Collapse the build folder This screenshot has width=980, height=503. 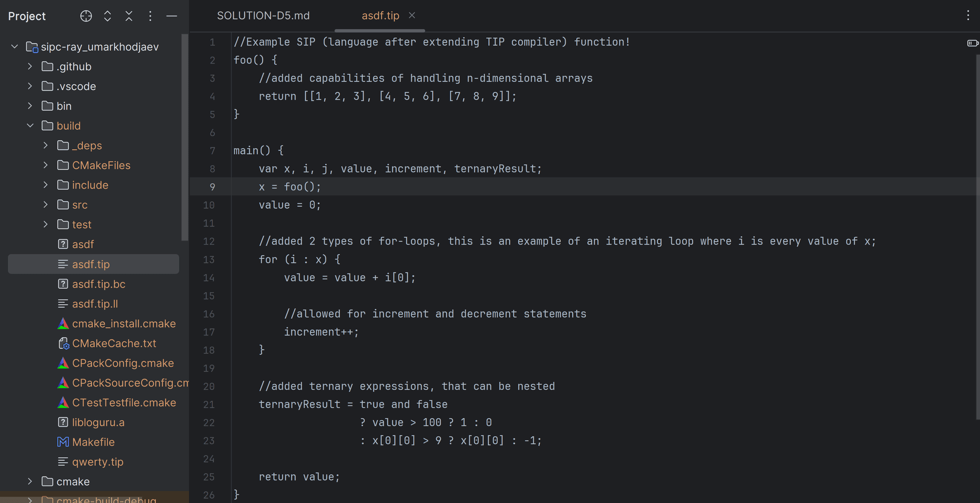[x=30, y=126]
